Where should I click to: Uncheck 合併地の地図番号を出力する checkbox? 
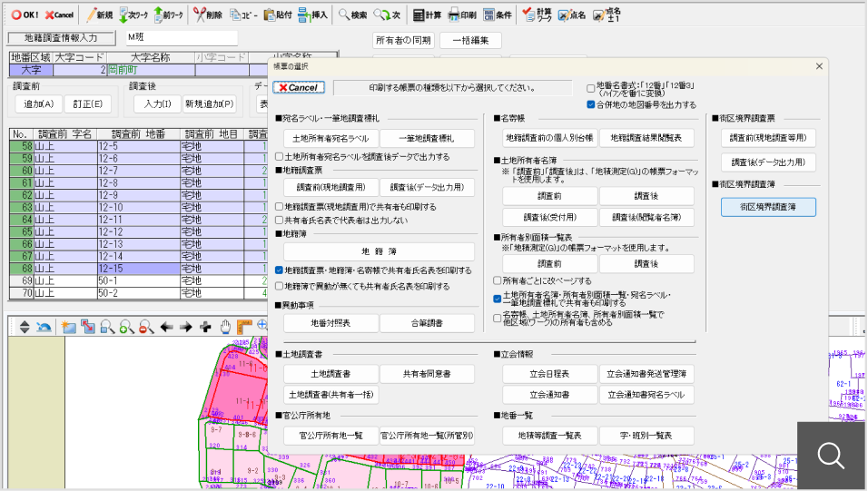(590, 104)
